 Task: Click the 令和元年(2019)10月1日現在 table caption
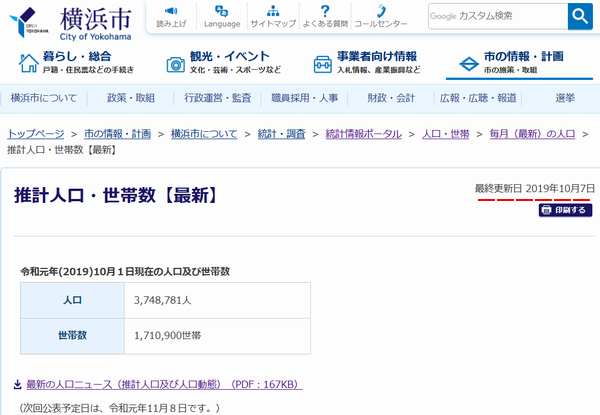125,272
